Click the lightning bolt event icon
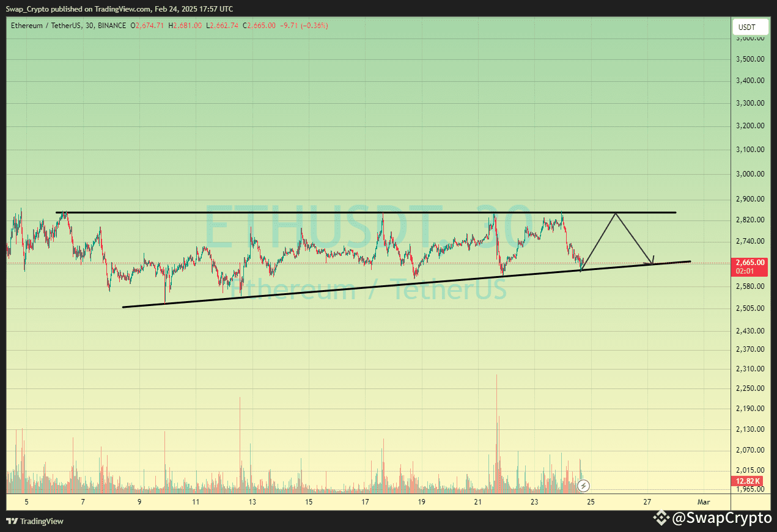The width and height of the screenshot is (777, 532). pos(584,486)
